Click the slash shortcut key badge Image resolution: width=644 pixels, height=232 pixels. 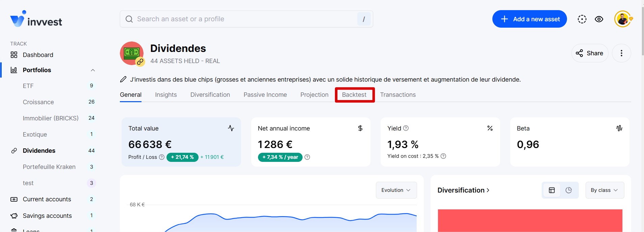coord(364,19)
